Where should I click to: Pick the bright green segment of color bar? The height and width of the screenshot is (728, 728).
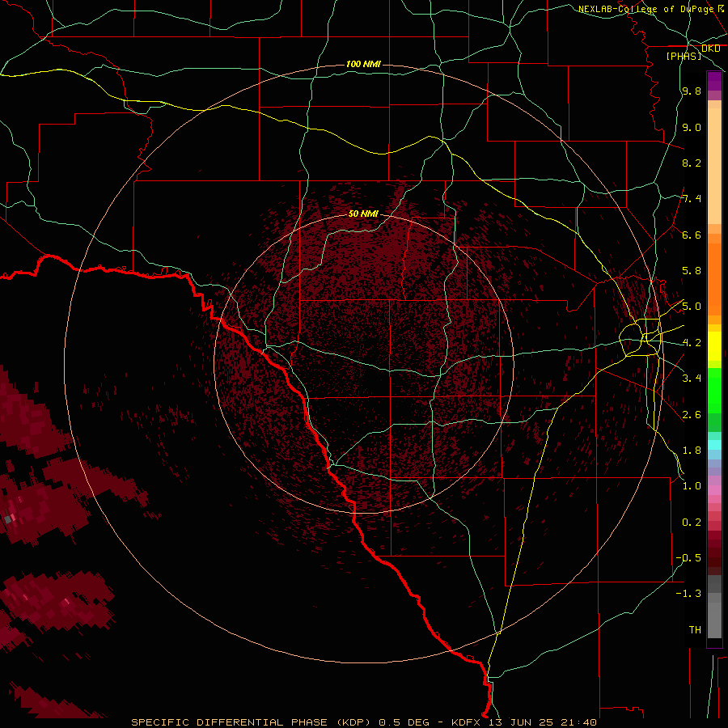pyautogui.click(x=714, y=390)
